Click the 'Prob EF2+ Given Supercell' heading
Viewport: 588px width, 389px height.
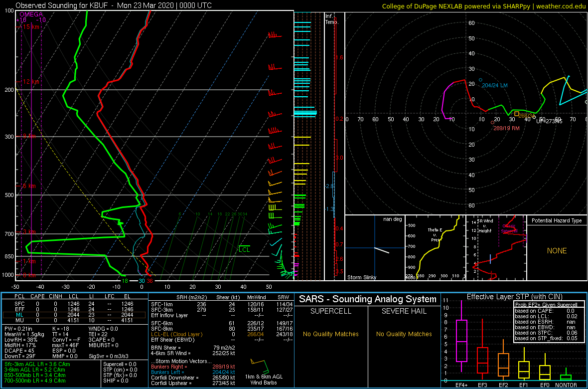(546, 304)
